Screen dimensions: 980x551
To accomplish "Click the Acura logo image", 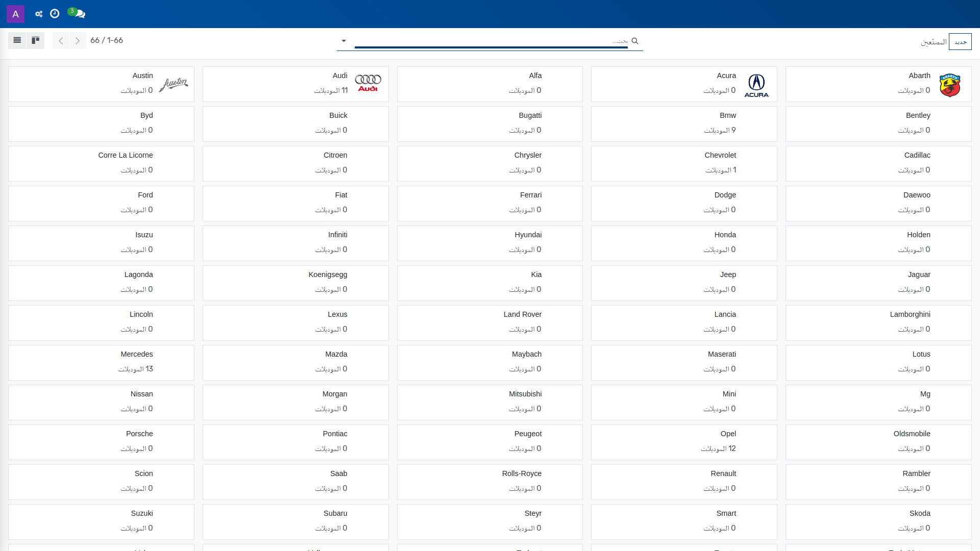I will [x=756, y=85].
